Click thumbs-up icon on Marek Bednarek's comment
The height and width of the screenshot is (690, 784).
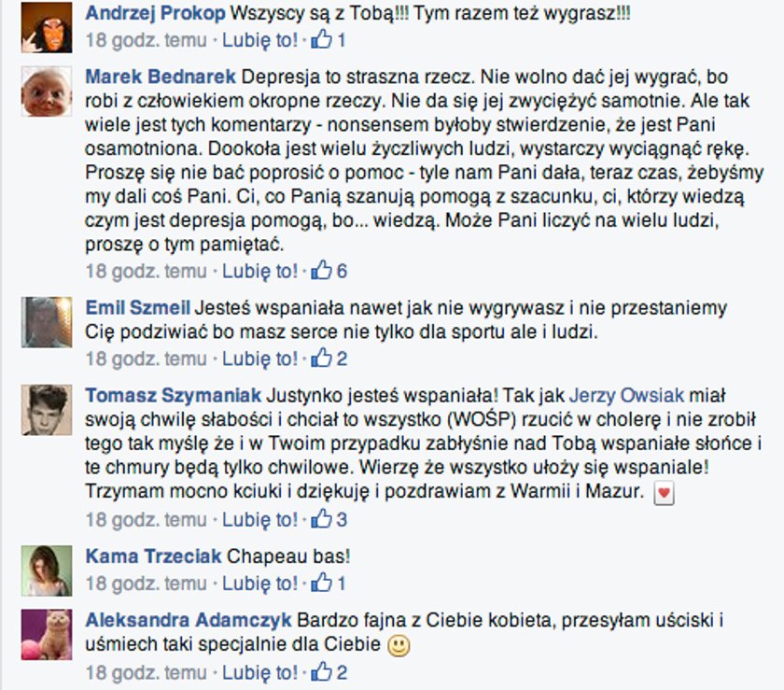click(321, 270)
